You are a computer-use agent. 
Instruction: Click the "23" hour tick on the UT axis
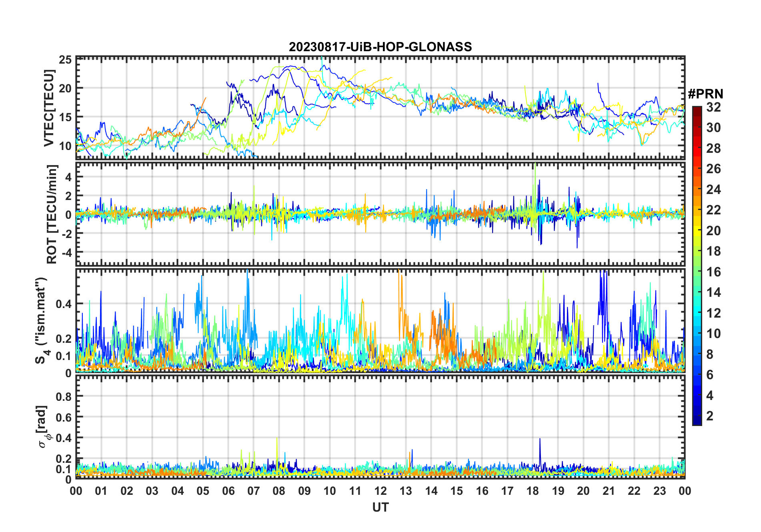(659, 491)
